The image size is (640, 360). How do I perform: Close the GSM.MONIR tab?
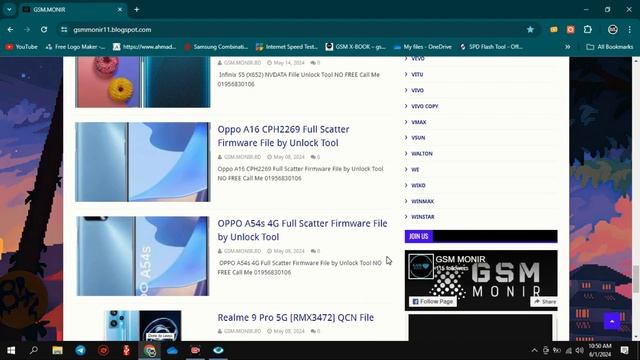(x=120, y=9)
